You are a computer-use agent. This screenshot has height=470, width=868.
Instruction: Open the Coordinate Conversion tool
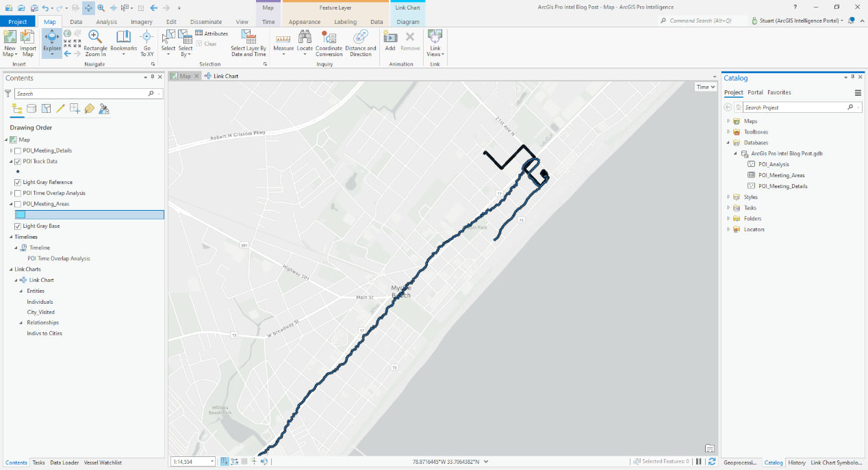(329, 43)
